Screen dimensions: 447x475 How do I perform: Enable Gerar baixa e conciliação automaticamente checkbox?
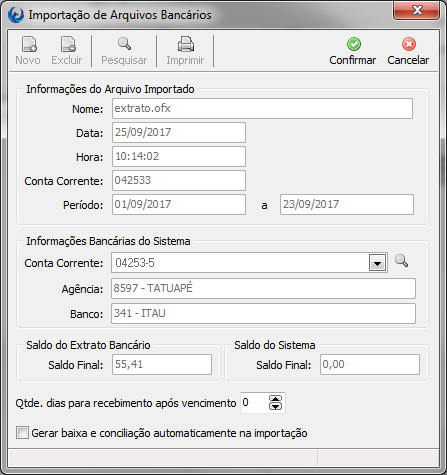pos(22,433)
